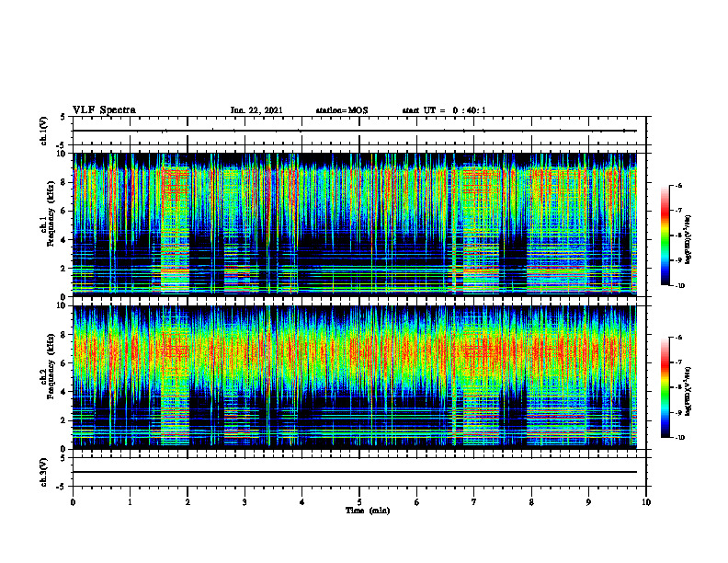Click the "2" tick on the time axis
This screenshot has width=728, height=563.
click(188, 502)
